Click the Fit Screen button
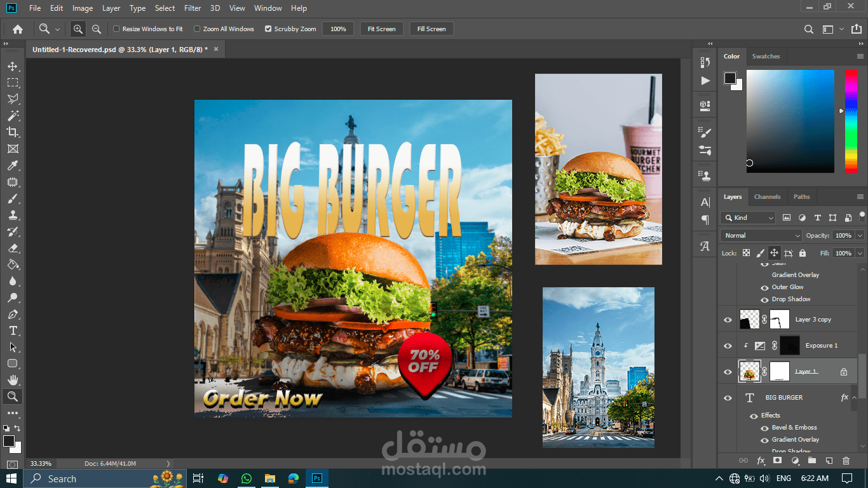Image resolution: width=868 pixels, height=488 pixels. pyautogui.click(x=382, y=29)
